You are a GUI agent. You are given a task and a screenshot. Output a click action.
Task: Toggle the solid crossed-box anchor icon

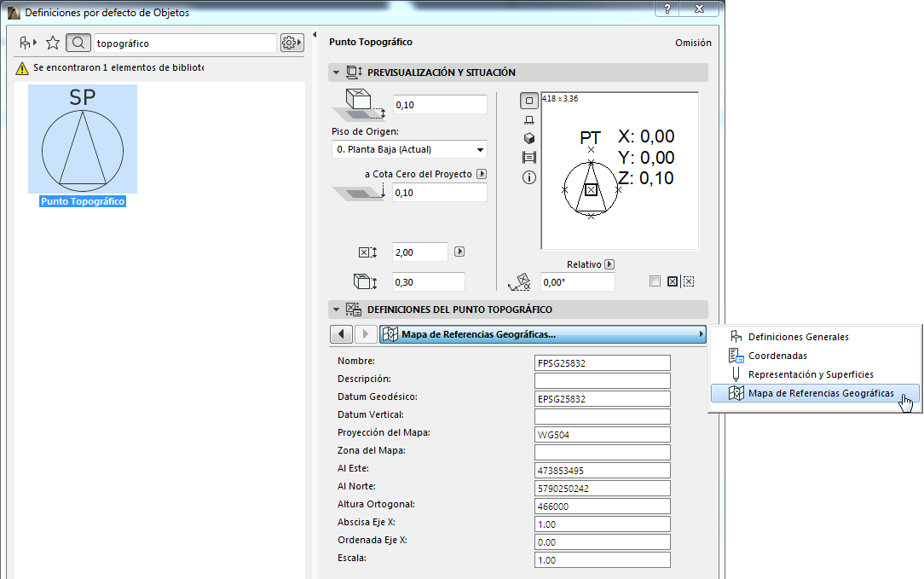pyautogui.click(x=673, y=281)
